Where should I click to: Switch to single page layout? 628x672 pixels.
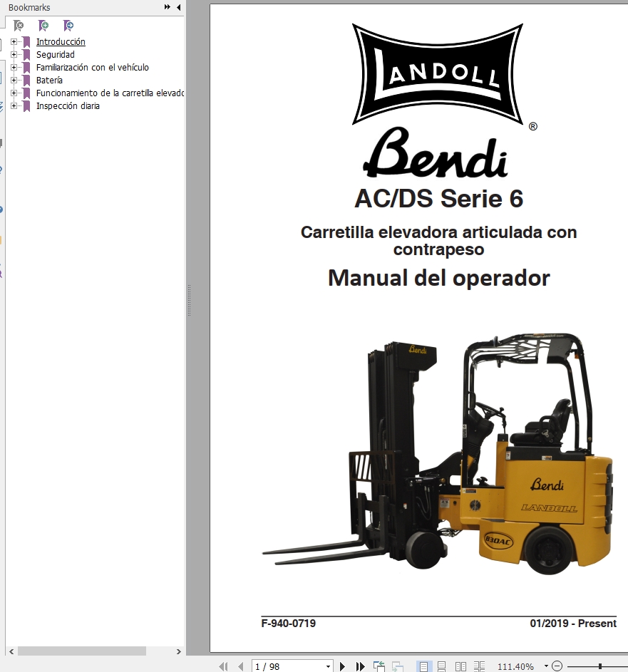click(423, 666)
